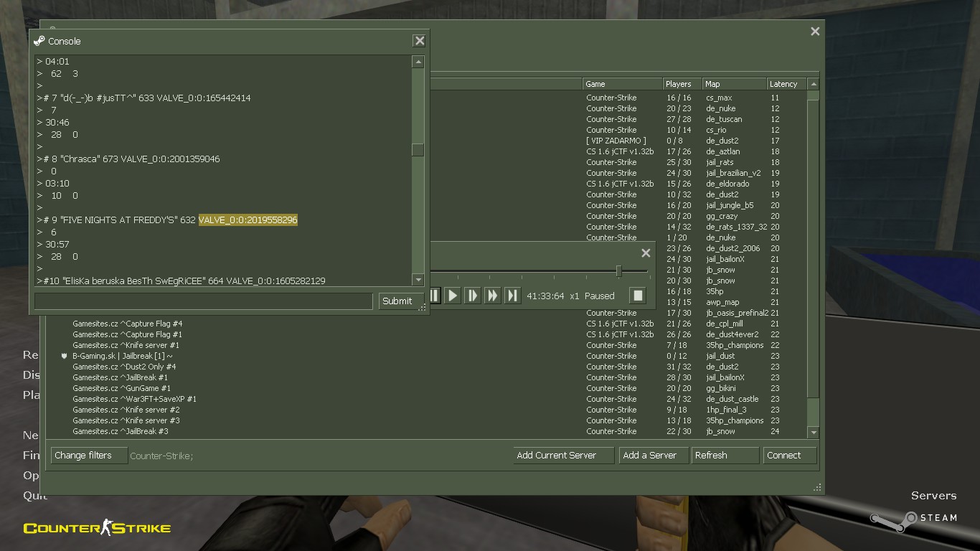Screen dimensions: 980x551
Task: Click console line with #jusTT^ player
Action: [x=143, y=98]
